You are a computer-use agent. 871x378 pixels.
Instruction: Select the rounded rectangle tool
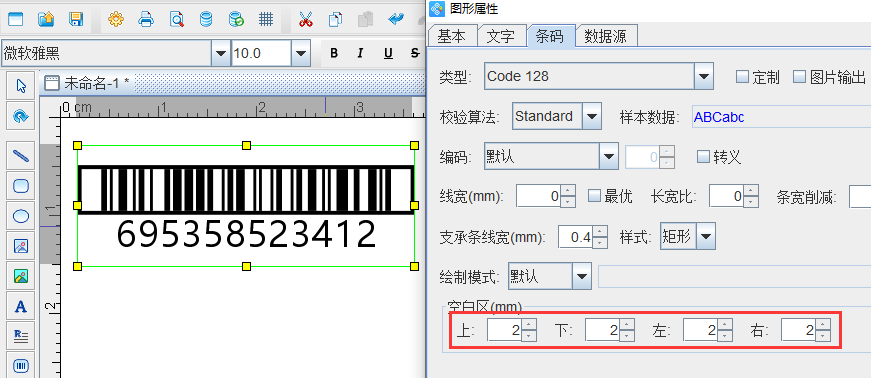[x=21, y=186]
